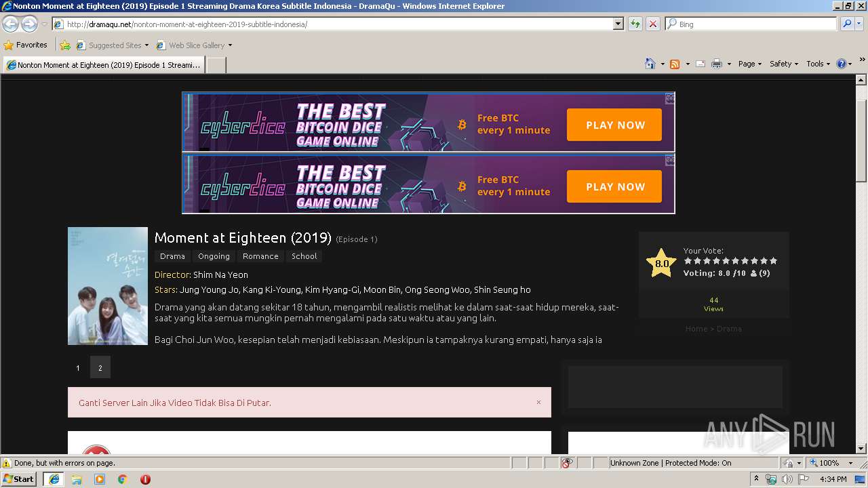Screen dimensions: 868x488
Task: Expand the Suggested Sites dropdown
Action: [x=146, y=45]
